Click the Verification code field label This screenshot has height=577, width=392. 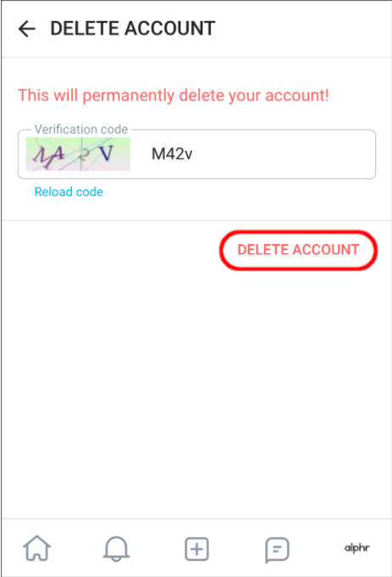81,130
